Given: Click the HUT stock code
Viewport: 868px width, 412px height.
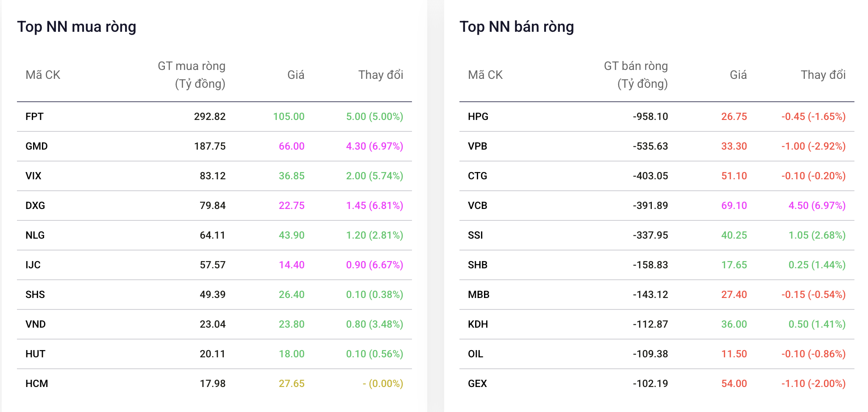Looking at the screenshot, I should point(36,354).
